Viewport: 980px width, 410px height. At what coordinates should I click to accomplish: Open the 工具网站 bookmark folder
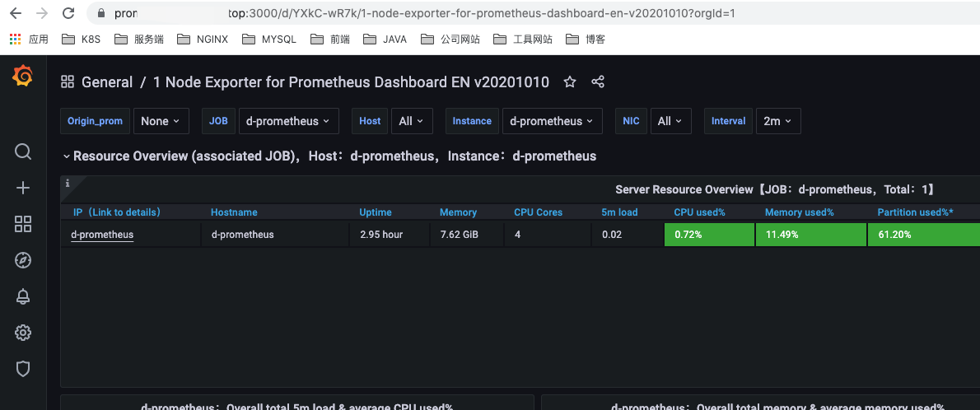(x=522, y=40)
